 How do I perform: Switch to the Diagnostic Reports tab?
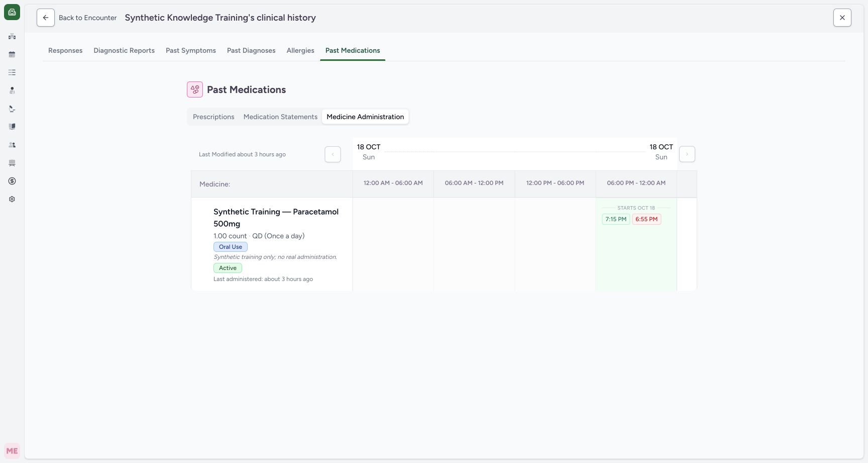tap(124, 50)
